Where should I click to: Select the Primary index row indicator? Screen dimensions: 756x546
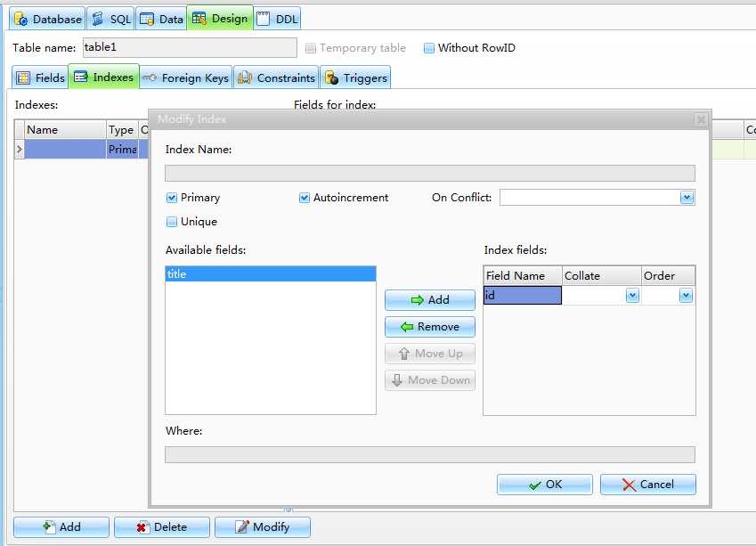click(20, 149)
